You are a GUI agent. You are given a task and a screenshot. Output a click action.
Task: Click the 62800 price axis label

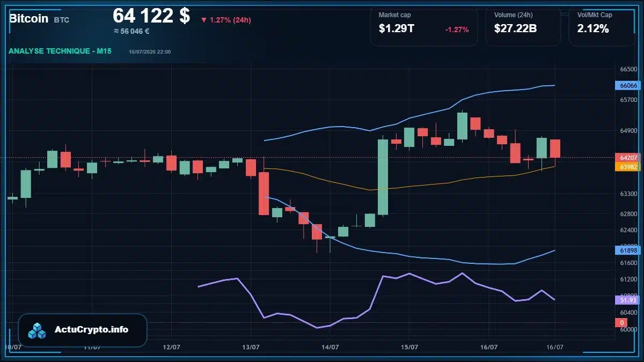pyautogui.click(x=628, y=214)
